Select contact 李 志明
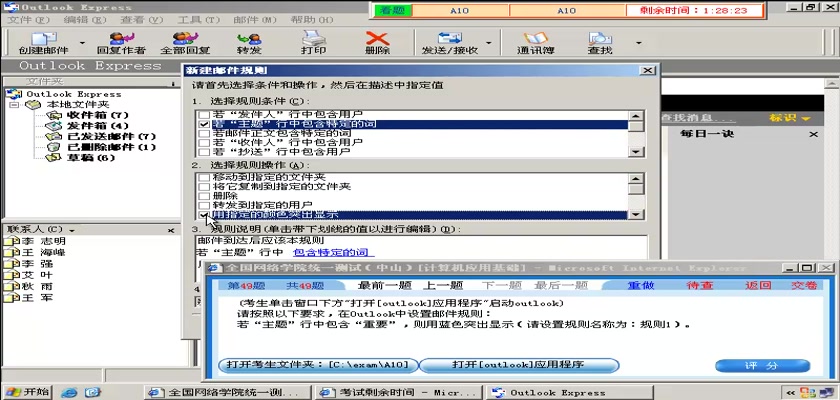Viewport: 840px width, 400px height. (x=43, y=241)
